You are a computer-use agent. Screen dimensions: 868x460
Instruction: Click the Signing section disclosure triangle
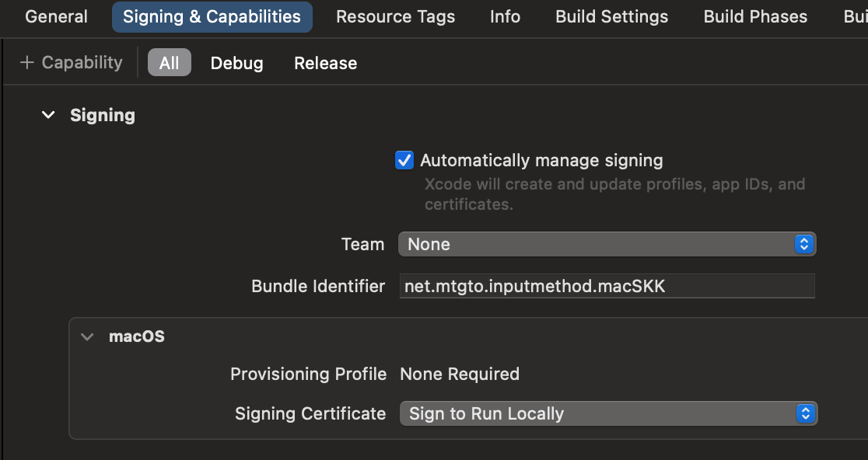[x=47, y=114]
